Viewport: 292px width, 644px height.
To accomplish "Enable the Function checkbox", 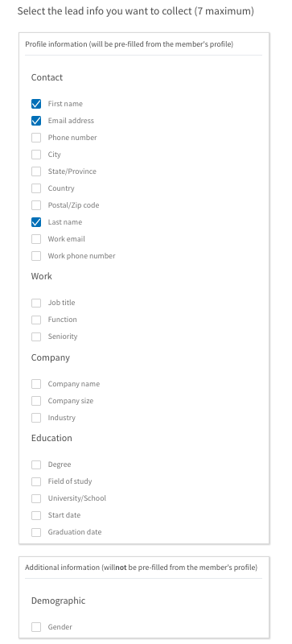I will (x=36, y=320).
